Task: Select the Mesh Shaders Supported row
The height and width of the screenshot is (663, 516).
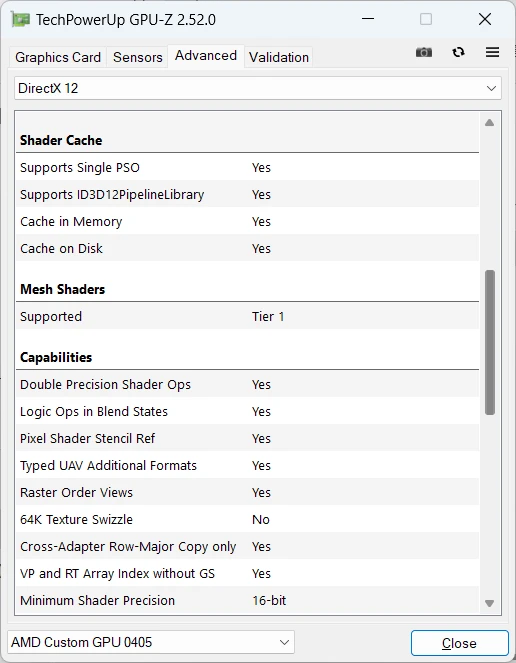Action: pos(247,316)
